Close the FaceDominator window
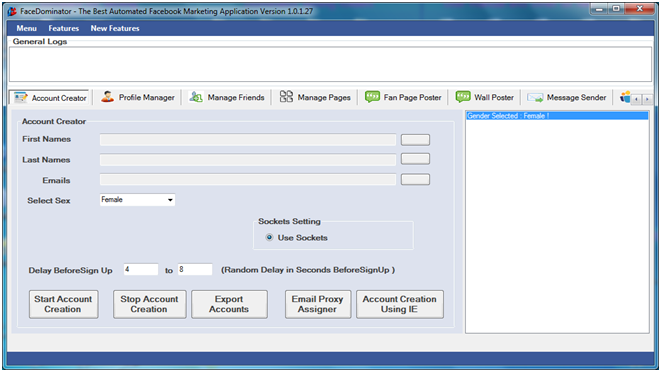 pos(640,8)
